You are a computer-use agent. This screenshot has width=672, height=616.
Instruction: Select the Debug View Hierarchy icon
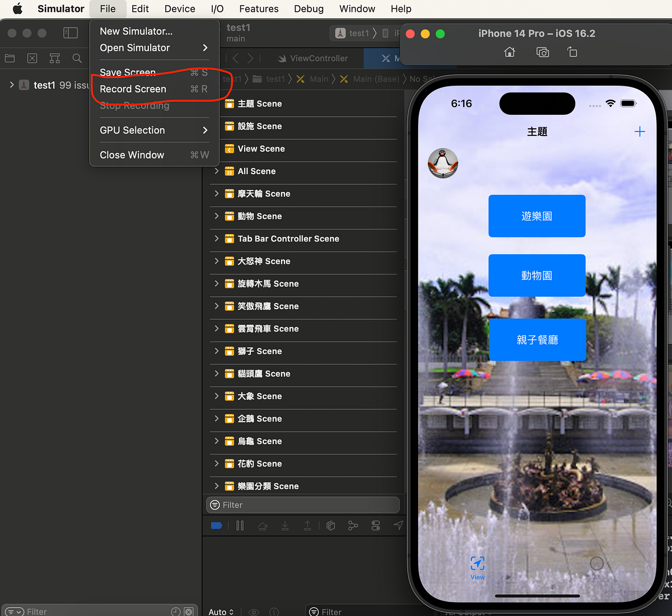[x=330, y=525]
